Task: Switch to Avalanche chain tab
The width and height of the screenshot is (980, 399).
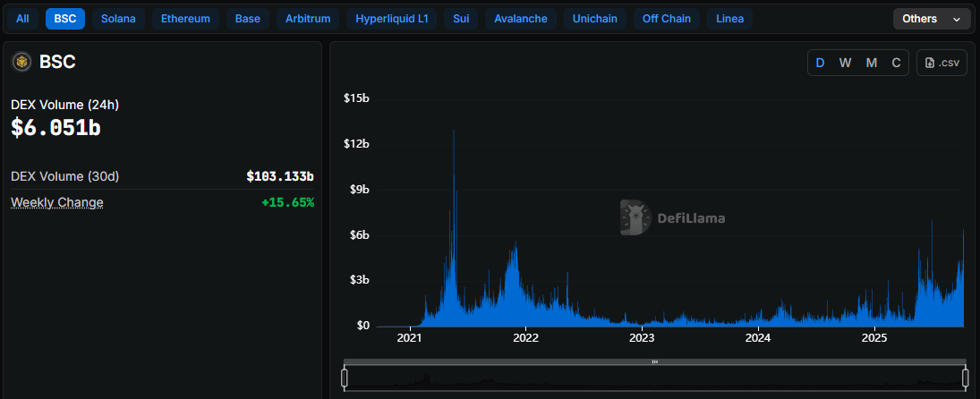Action: click(x=520, y=19)
